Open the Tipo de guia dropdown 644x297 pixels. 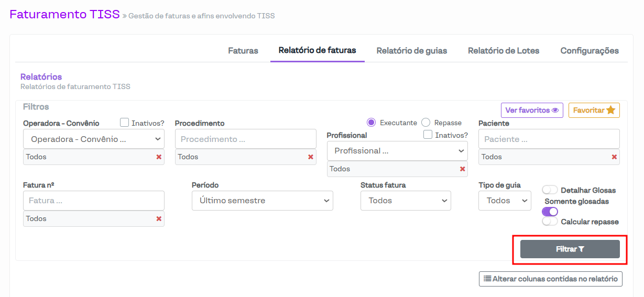pos(505,201)
